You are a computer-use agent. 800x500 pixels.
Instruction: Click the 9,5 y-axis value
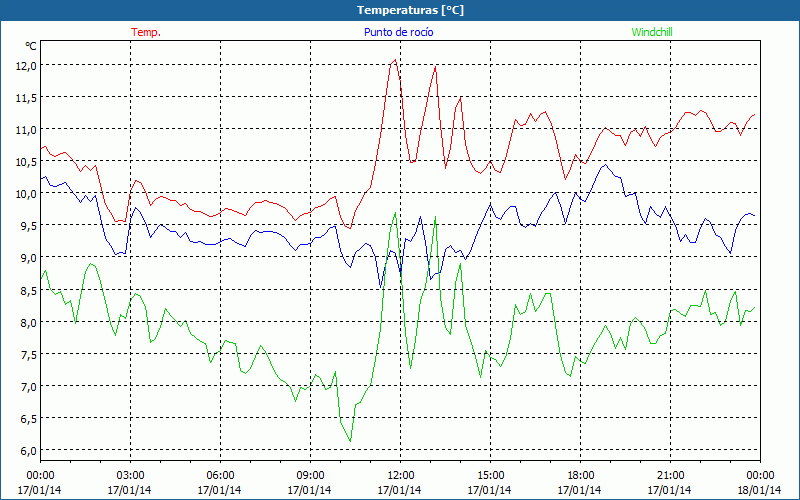coord(28,226)
